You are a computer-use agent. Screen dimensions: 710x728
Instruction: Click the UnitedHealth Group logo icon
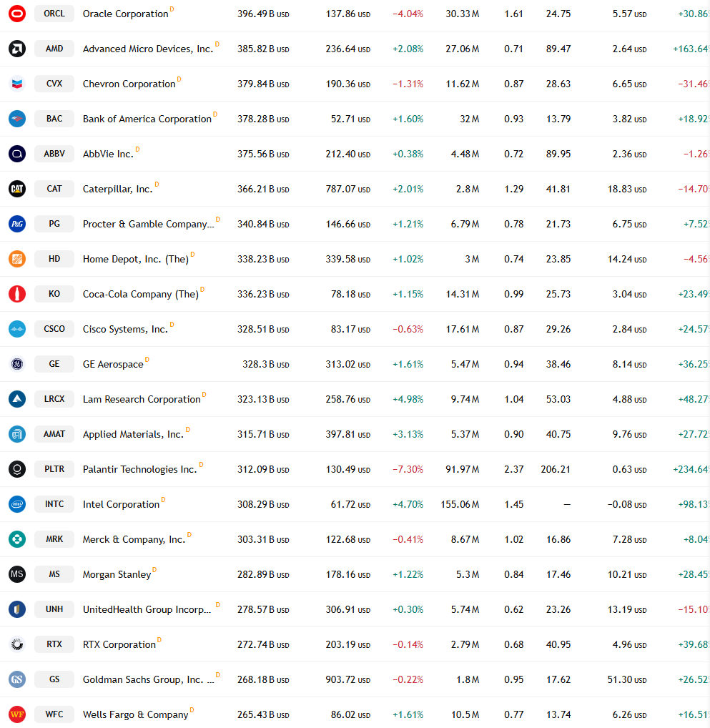click(x=17, y=609)
